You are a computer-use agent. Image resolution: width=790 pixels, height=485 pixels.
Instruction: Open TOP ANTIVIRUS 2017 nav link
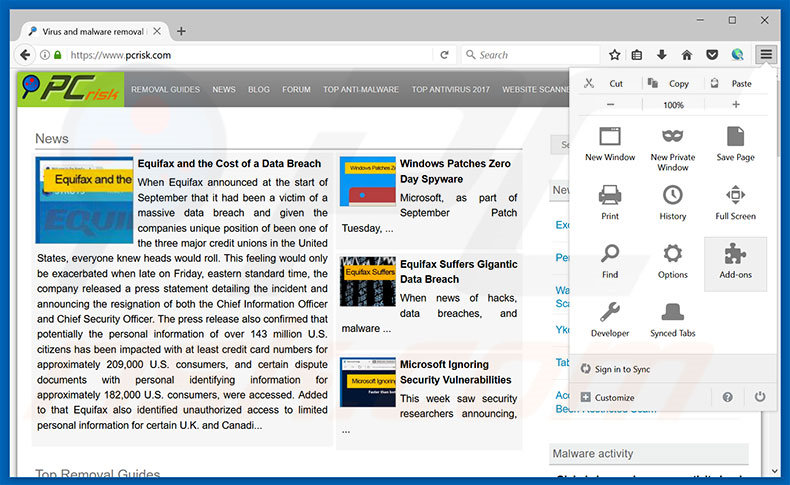[450, 90]
